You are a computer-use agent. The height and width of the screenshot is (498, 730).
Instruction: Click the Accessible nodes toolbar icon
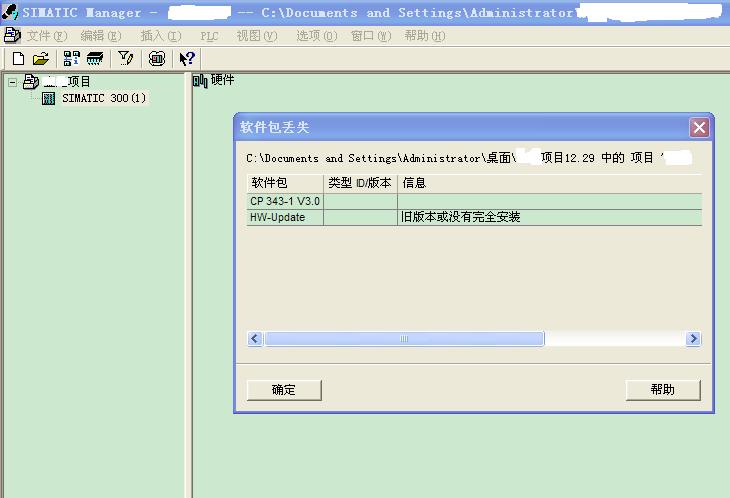coord(71,59)
